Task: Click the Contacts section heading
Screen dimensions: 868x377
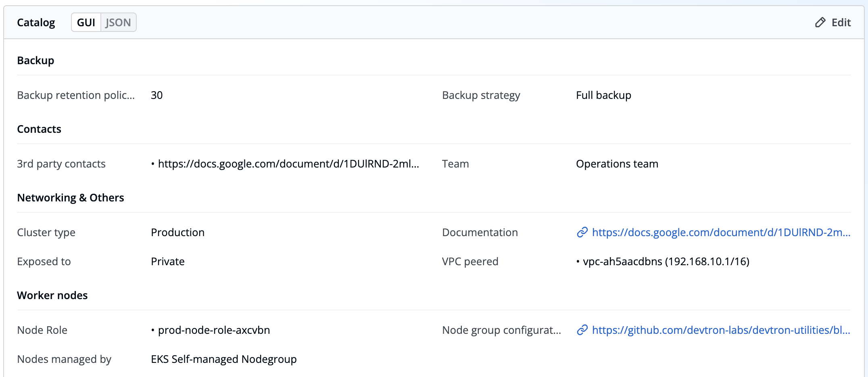Action: pyautogui.click(x=39, y=129)
